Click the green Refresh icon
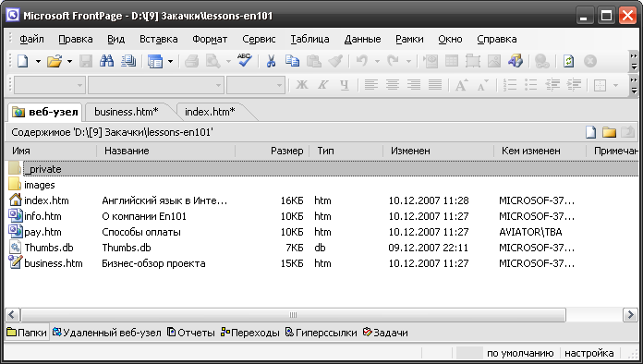Image resolution: width=643 pixels, height=364 pixels. coord(568,62)
